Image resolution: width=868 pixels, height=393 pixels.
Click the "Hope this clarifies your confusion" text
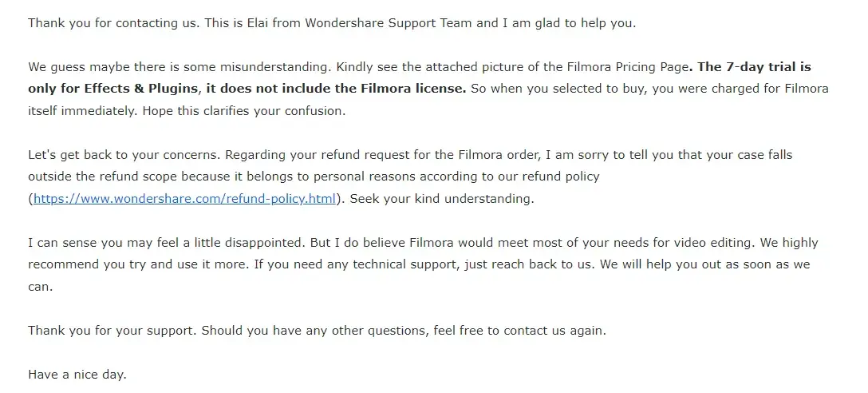click(243, 111)
